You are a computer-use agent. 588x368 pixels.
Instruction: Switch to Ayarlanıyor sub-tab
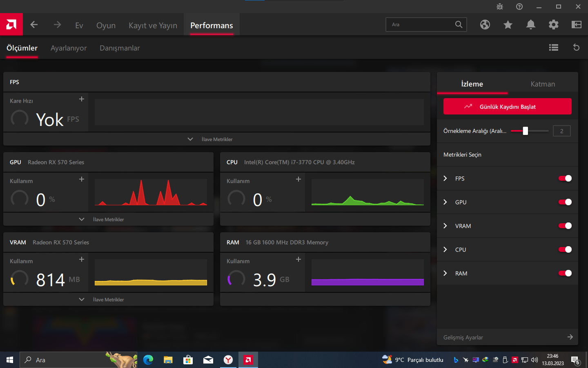(69, 48)
